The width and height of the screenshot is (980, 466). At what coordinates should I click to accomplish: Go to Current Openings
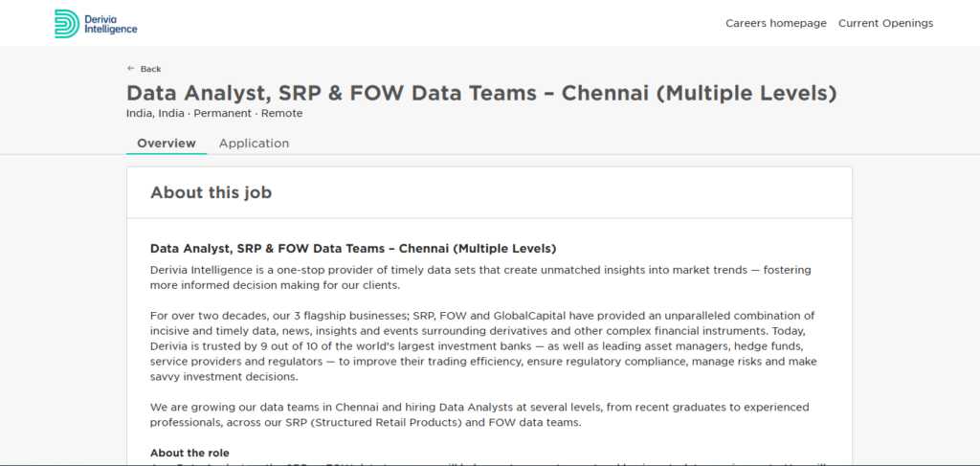tap(885, 23)
